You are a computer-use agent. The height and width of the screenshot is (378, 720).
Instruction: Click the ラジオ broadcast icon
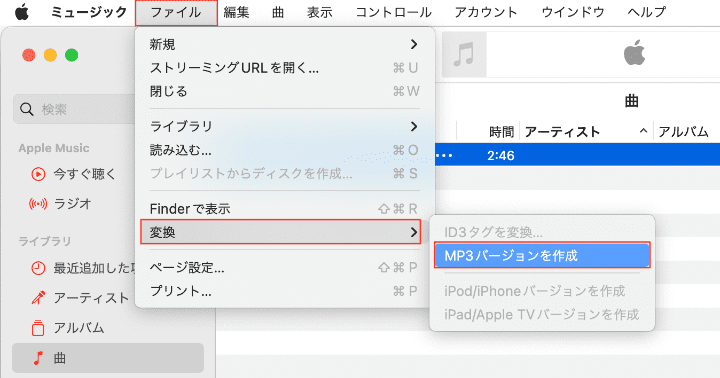[38, 203]
